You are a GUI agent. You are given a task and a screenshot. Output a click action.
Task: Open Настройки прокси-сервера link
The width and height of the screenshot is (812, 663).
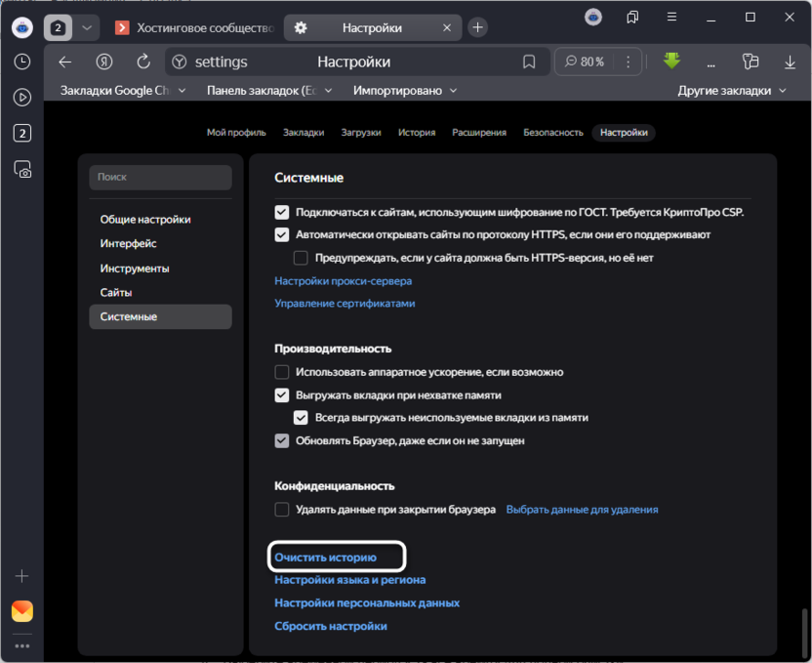[x=344, y=281]
